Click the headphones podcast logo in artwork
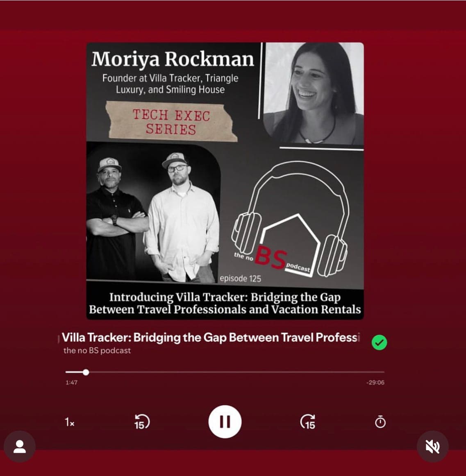The width and height of the screenshot is (466, 476). [289, 219]
